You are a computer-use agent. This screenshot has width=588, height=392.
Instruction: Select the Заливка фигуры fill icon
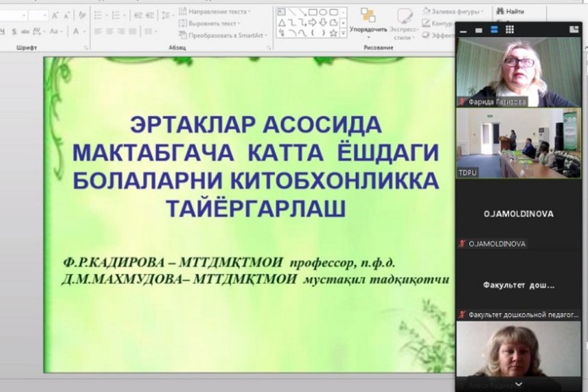click(x=427, y=10)
